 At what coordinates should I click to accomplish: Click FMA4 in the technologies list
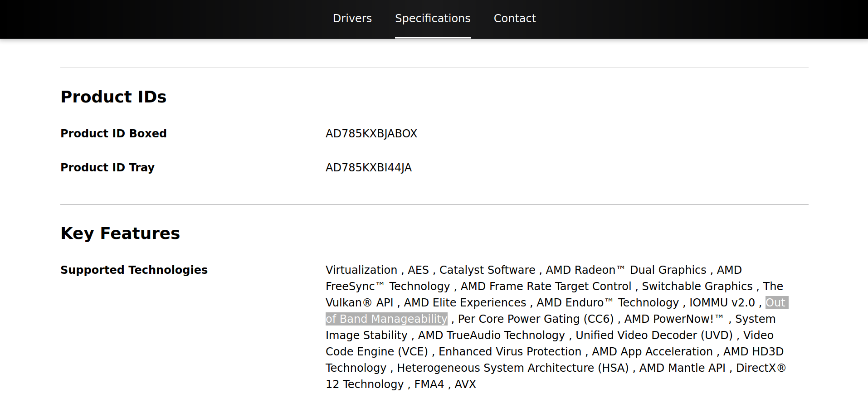pos(429,384)
